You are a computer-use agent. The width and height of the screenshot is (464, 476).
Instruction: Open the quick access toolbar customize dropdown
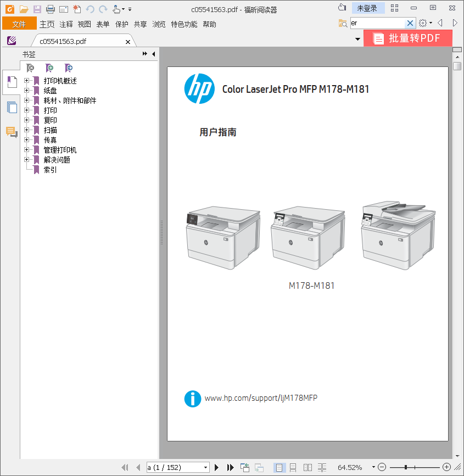coord(130,9)
